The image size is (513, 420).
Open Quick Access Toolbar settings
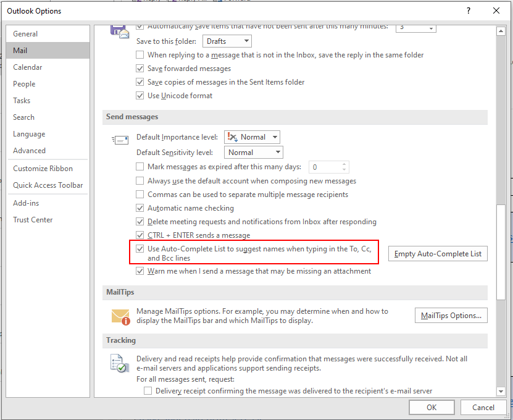click(48, 185)
